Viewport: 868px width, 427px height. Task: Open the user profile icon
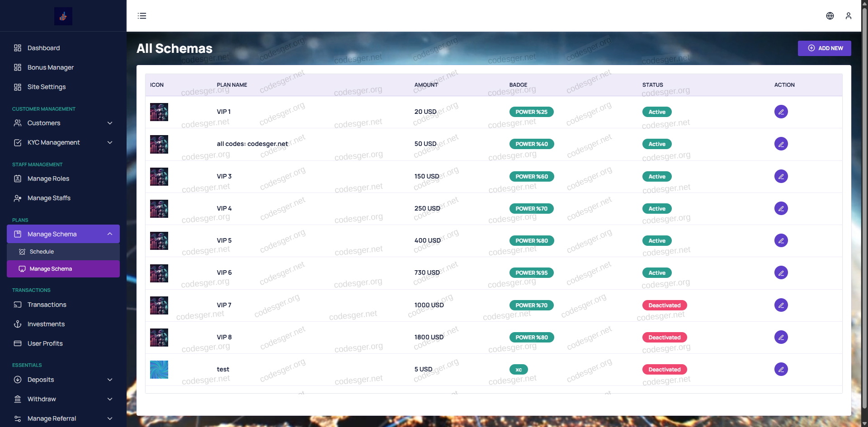coord(849,16)
